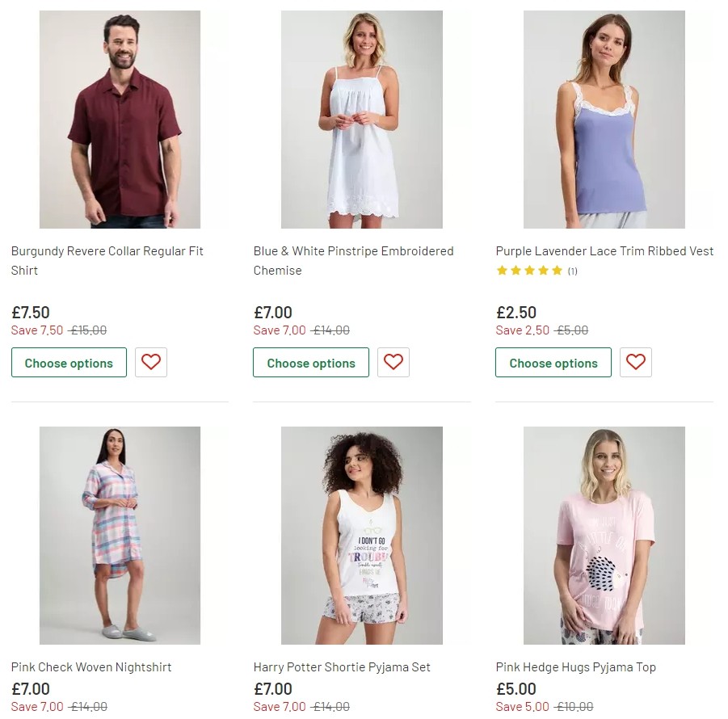The width and height of the screenshot is (728, 719).
Task: Favorite the Pinstripe Embroidered Chemise
Action: [393, 362]
